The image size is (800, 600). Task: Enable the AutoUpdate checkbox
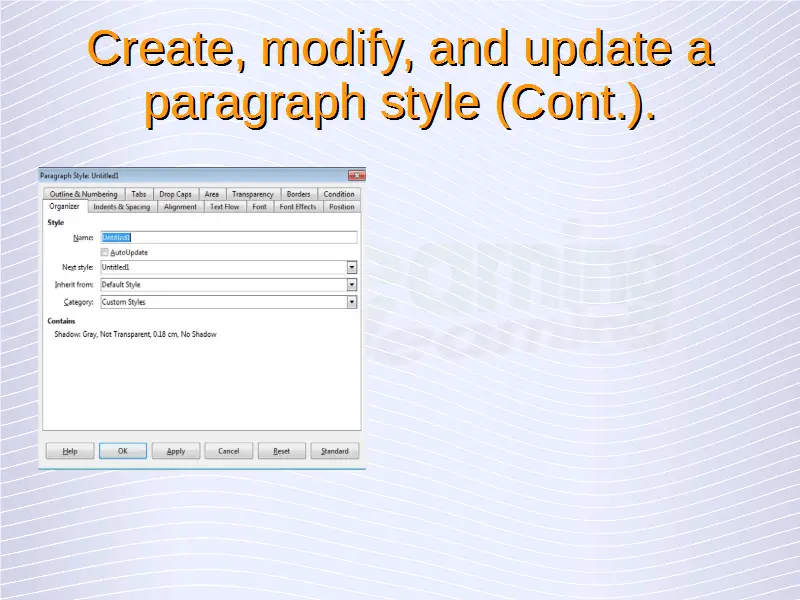tap(105, 253)
